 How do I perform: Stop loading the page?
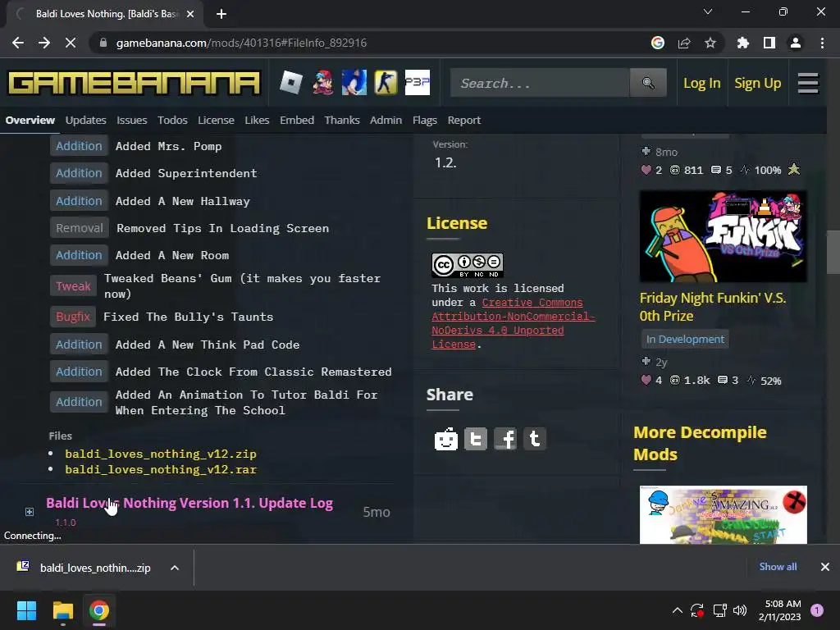[x=71, y=43]
